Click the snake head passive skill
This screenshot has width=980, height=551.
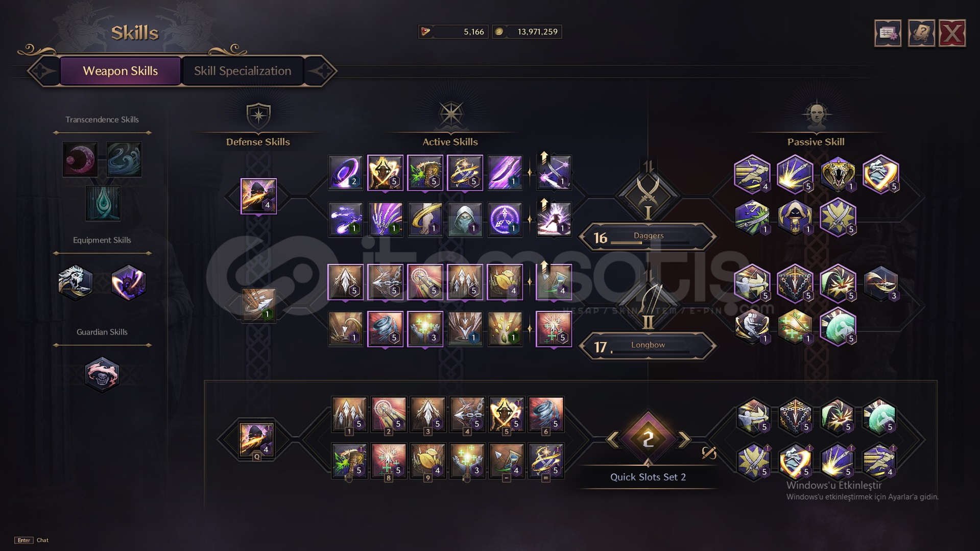pyautogui.click(x=838, y=175)
